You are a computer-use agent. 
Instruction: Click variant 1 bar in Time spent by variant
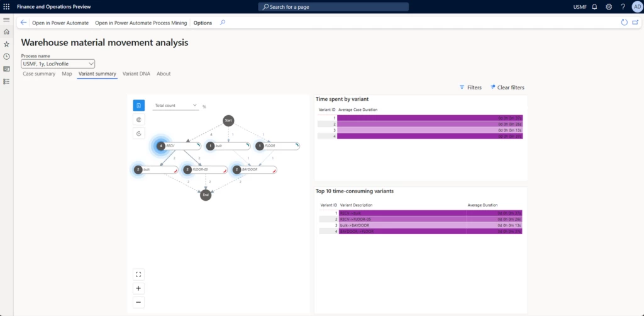(430, 118)
